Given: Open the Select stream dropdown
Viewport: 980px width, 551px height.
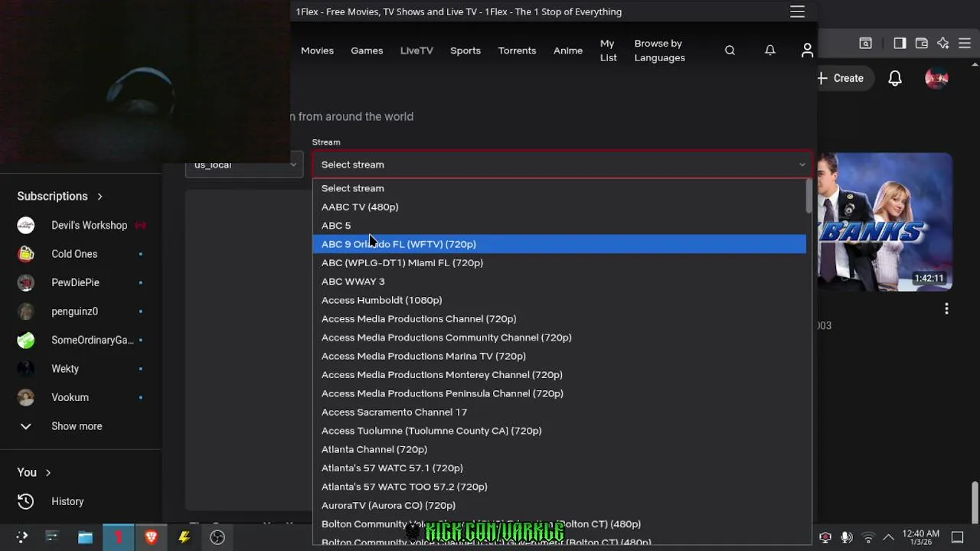Looking at the screenshot, I should [562, 165].
